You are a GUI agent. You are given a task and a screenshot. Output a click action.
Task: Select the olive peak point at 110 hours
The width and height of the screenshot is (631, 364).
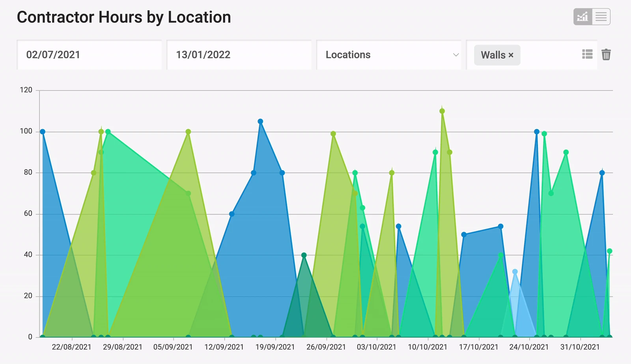point(442,111)
